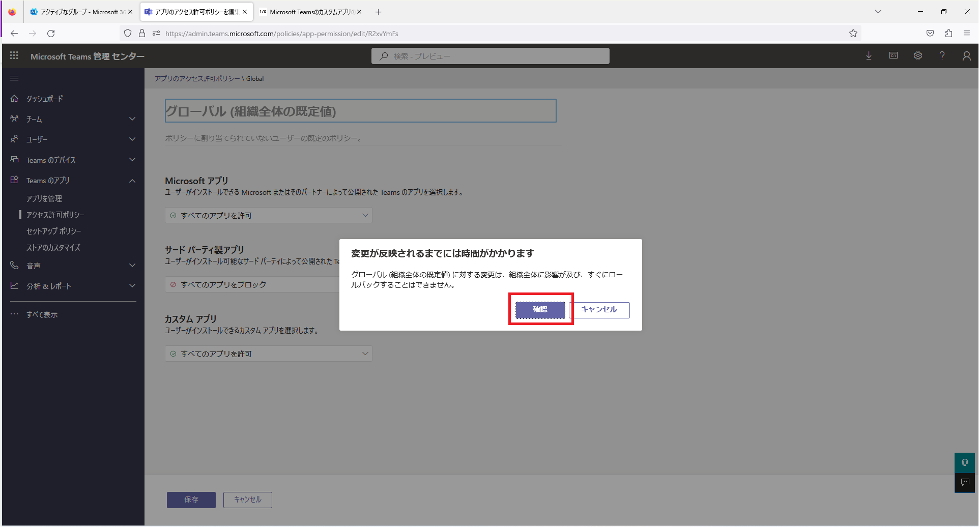Expand the 音声 section chevron

click(x=132, y=266)
